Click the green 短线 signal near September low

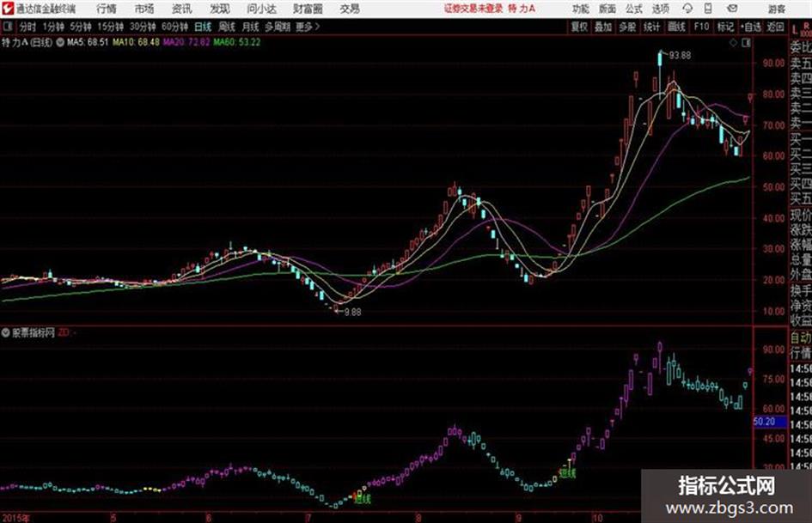(x=568, y=473)
